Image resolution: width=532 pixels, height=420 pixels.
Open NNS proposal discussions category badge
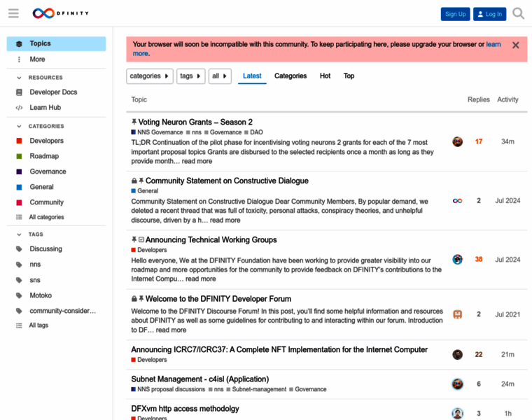(168, 389)
